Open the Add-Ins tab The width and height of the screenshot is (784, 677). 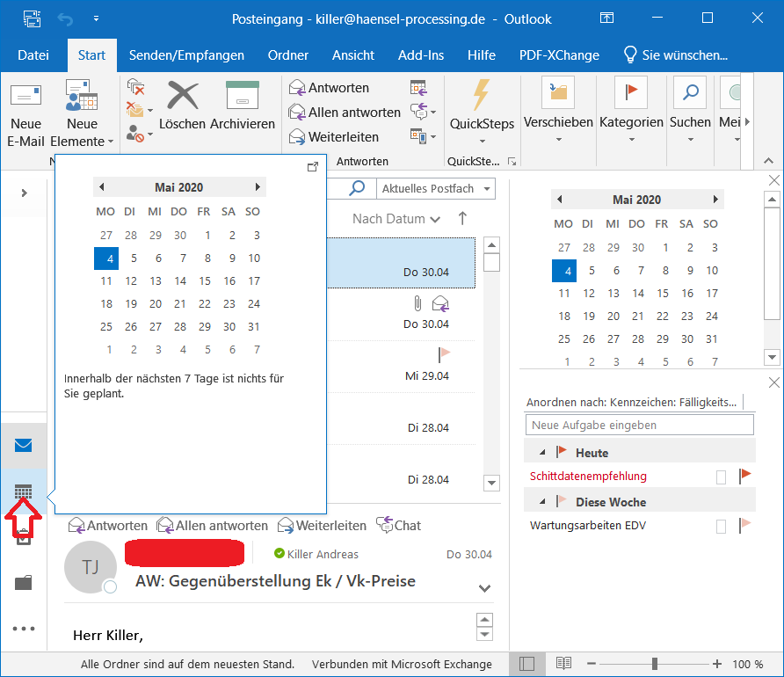(x=421, y=55)
